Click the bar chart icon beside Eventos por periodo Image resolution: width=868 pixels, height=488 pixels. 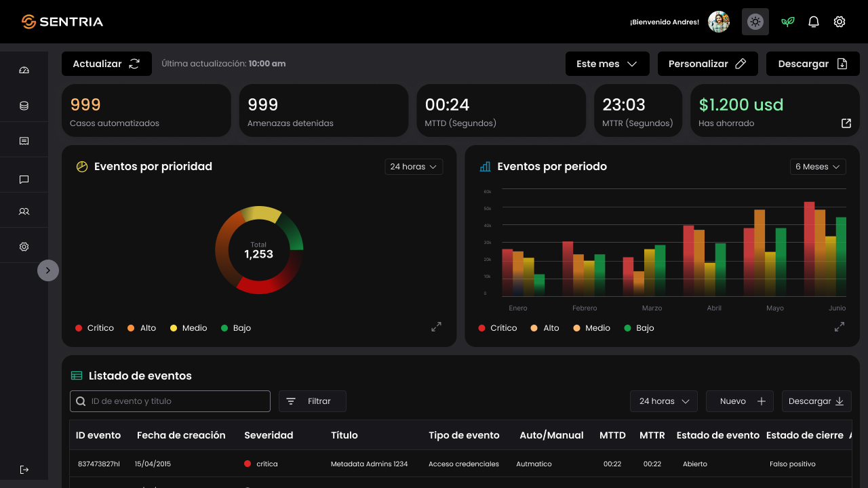pos(485,167)
